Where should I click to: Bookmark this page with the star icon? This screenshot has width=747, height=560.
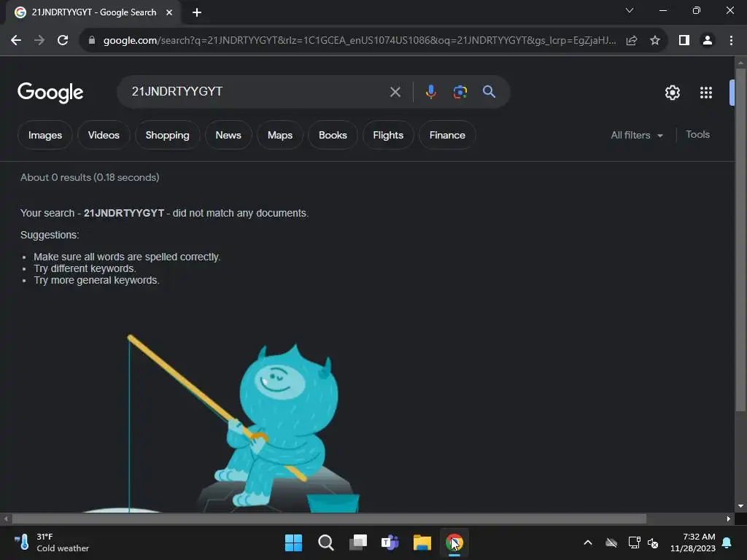coord(655,41)
